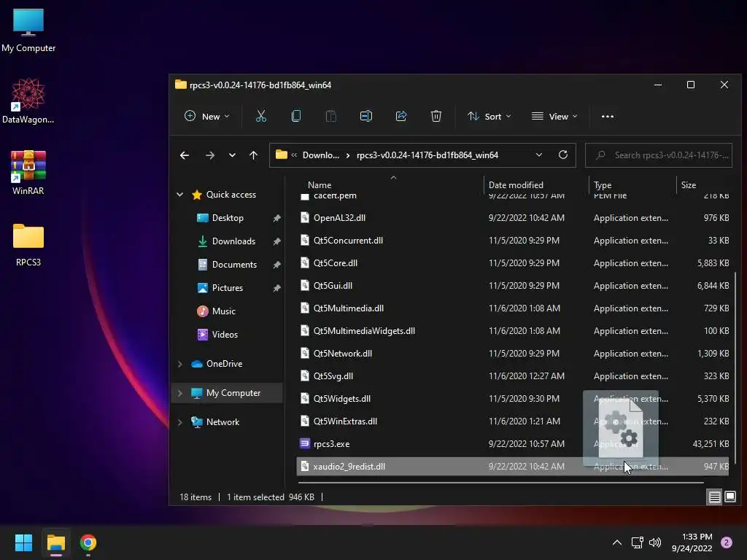Open clock and date in taskbar
The width and height of the screenshot is (747, 560).
click(692, 542)
